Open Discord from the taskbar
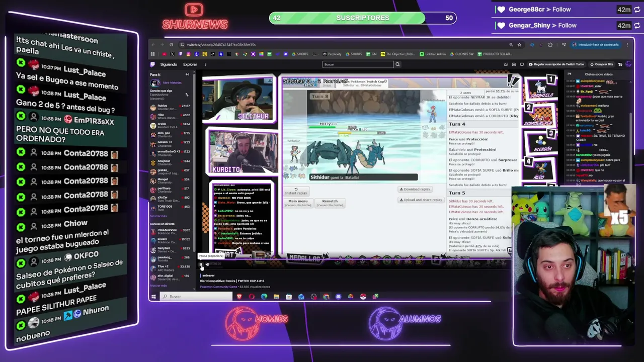The height and width of the screenshot is (362, 644). click(x=338, y=297)
